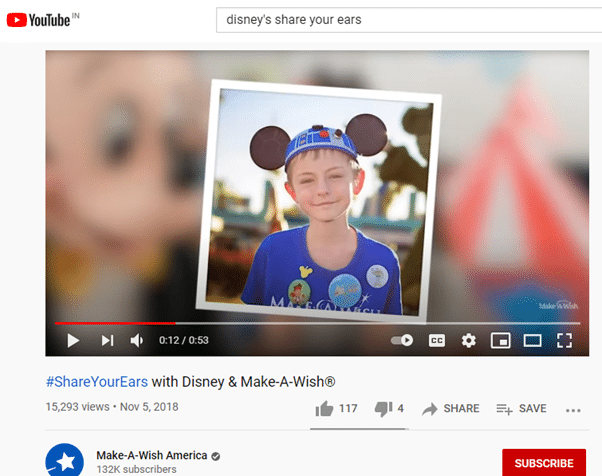Click the video title 'with Disney & Make-A-Wish®'
Image resolution: width=602 pixels, height=476 pixels.
coord(243,382)
